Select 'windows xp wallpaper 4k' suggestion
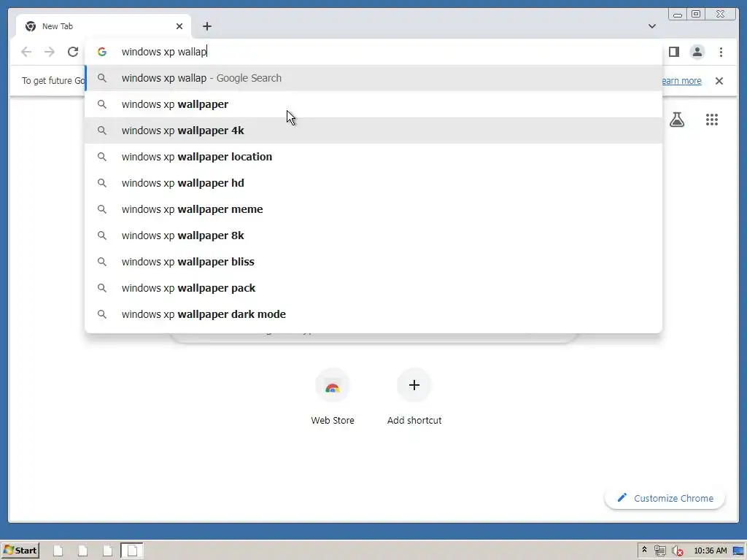The height and width of the screenshot is (560, 747). pos(373,131)
